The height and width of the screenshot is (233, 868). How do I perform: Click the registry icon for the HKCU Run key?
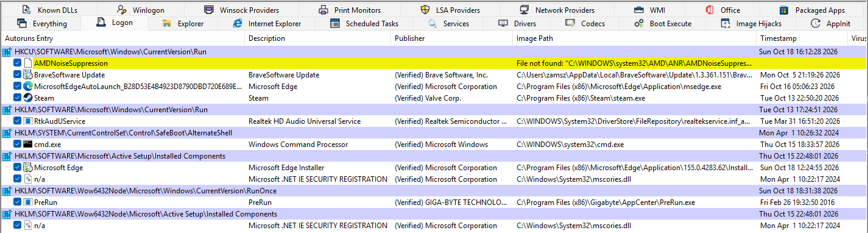click(7, 52)
